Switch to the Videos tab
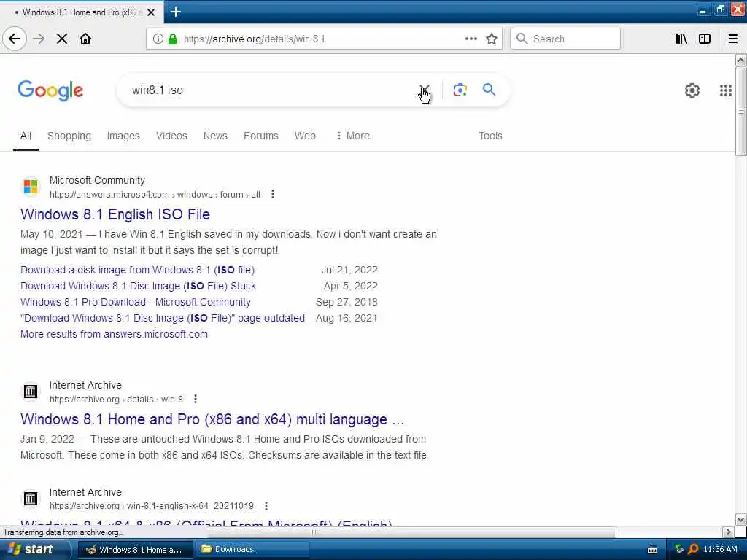Screen dimensions: 747x560 point(171,136)
